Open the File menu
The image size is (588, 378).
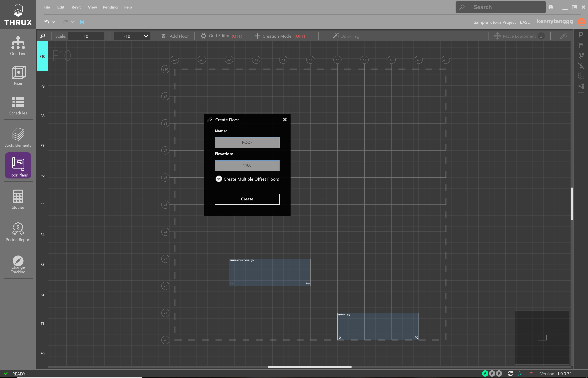[47, 7]
